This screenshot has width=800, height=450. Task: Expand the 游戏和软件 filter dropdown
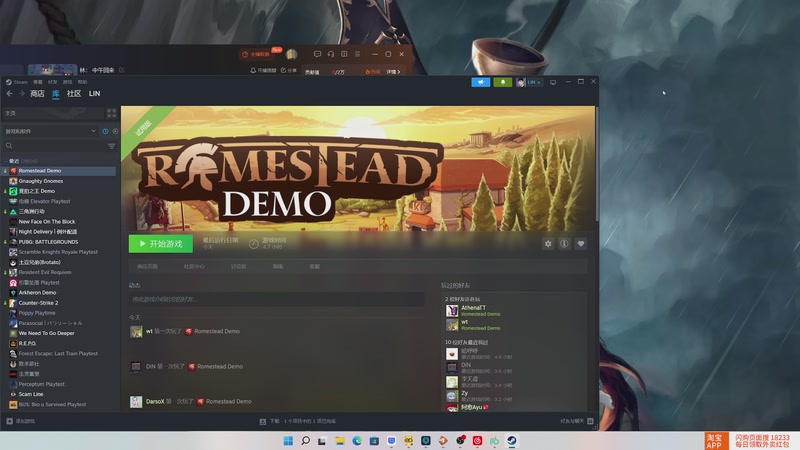[50, 131]
